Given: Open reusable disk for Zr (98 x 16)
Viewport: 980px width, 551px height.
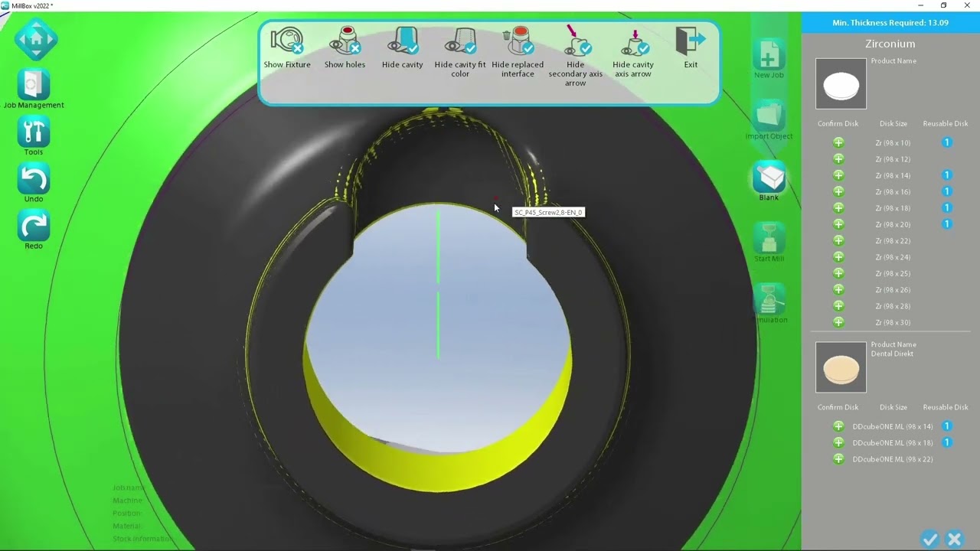Looking at the screenshot, I should point(946,191).
